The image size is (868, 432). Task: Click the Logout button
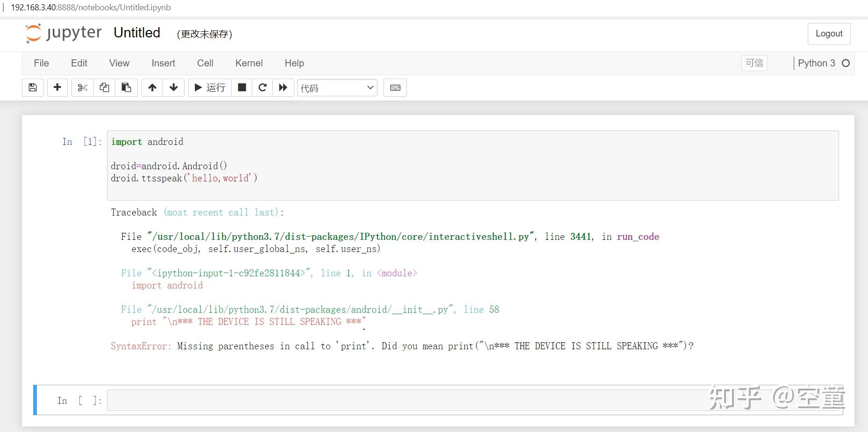point(829,34)
